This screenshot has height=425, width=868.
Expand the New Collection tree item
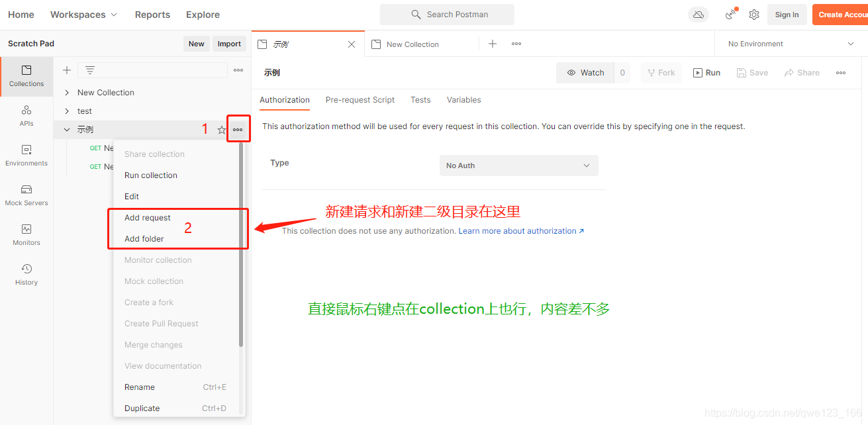pyautogui.click(x=67, y=93)
